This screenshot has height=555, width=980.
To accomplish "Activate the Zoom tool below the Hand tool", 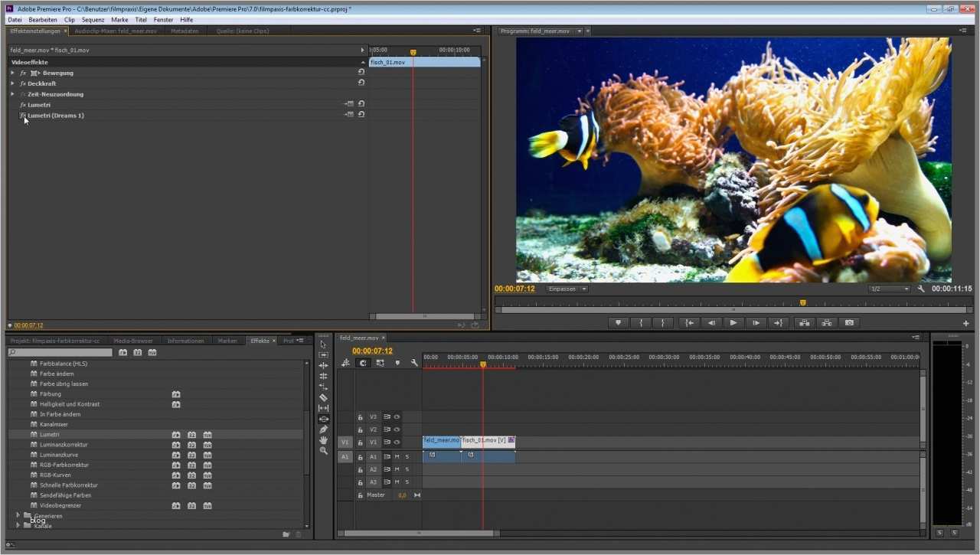I will click(324, 450).
